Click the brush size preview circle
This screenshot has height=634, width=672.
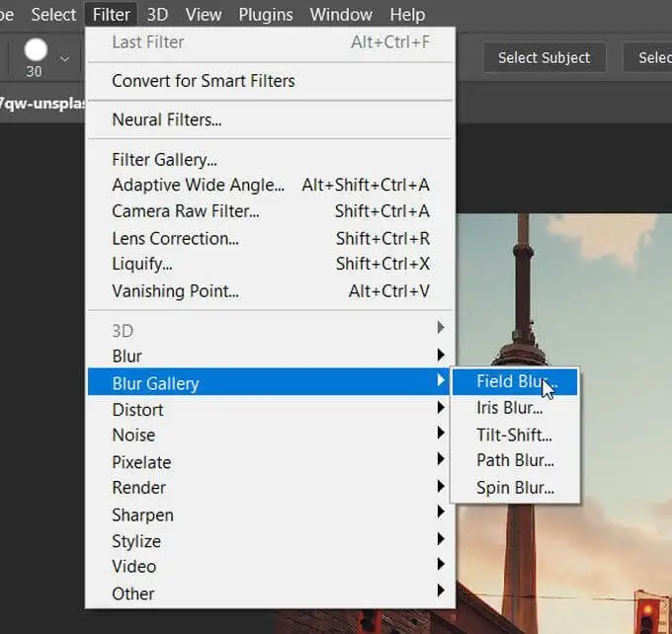36,49
